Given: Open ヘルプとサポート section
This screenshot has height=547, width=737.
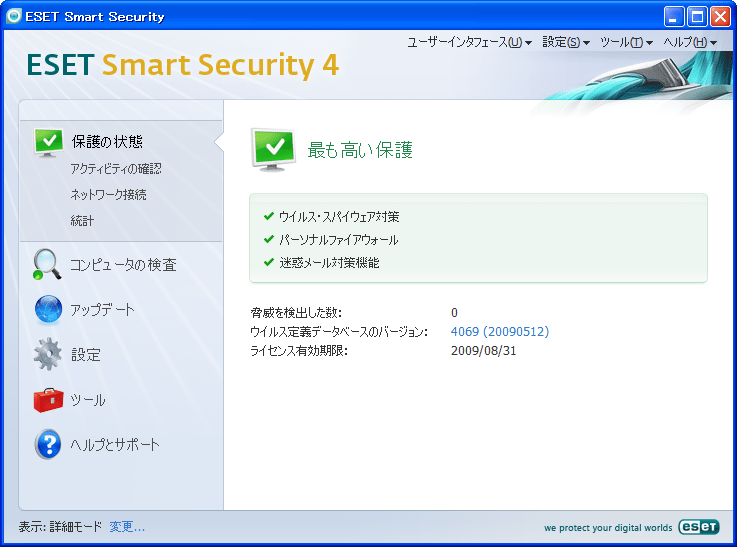Looking at the screenshot, I should point(115,445).
